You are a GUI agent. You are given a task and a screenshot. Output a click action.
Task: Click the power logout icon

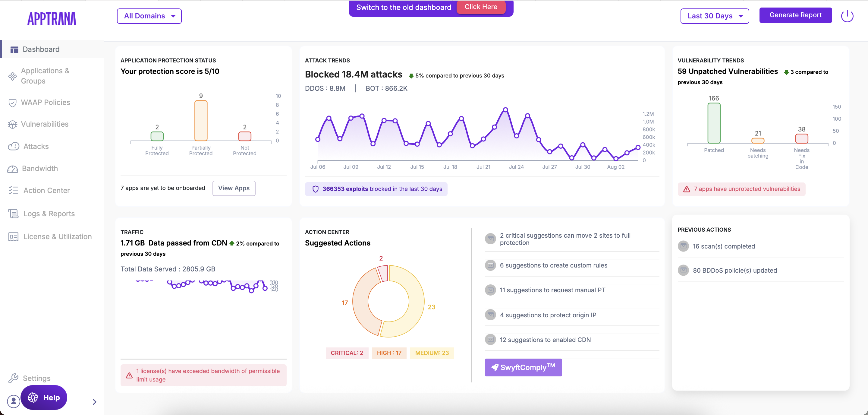[x=847, y=16]
